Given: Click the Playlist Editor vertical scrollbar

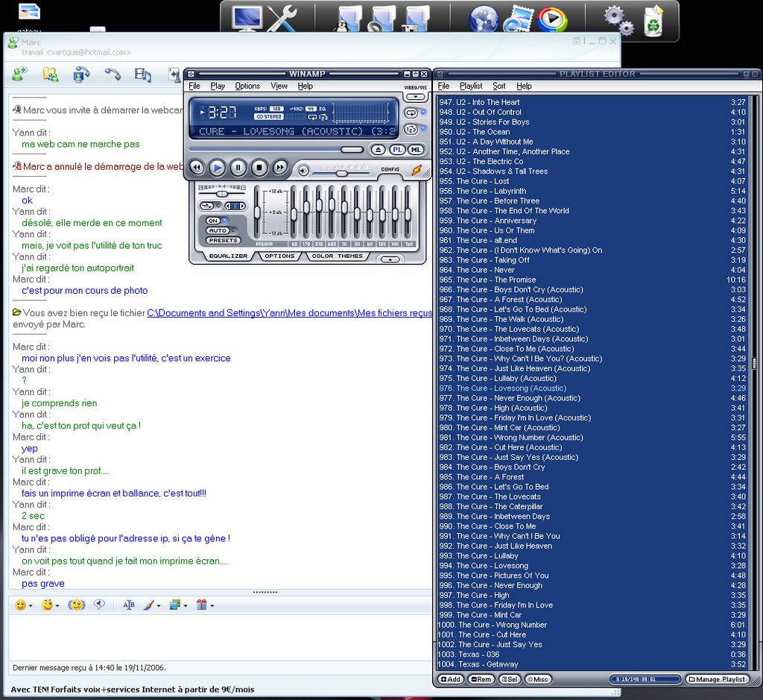Looking at the screenshot, I should 755,382.
